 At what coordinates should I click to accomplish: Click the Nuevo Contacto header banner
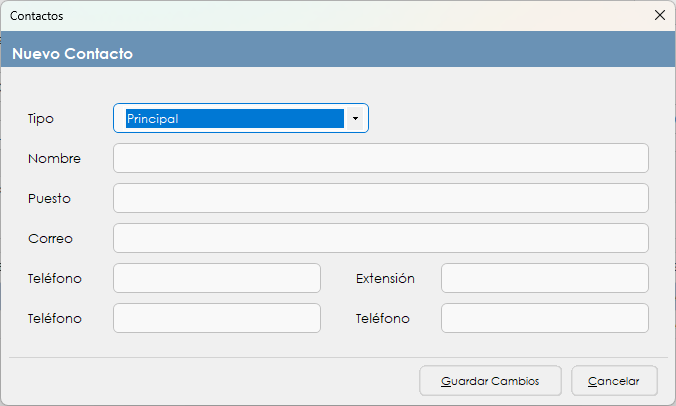click(338, 53)
